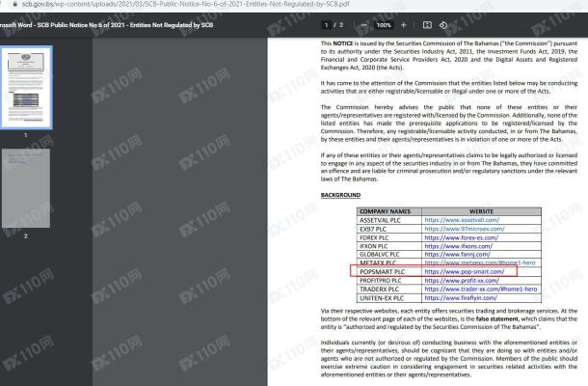Click the COMPANY NAMES column header
This screenshot has height=386, width=588.
[x=389, y=211]
